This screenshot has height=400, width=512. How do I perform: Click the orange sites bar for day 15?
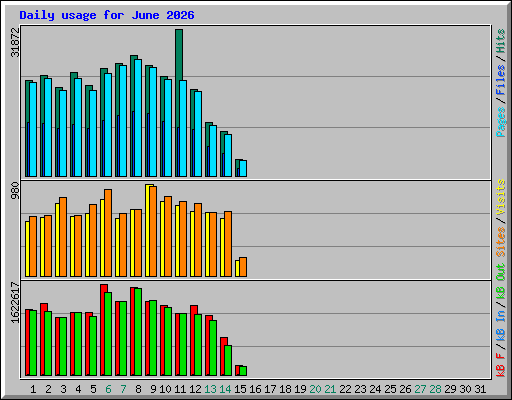pyautogui.click(x=243, y=267)
